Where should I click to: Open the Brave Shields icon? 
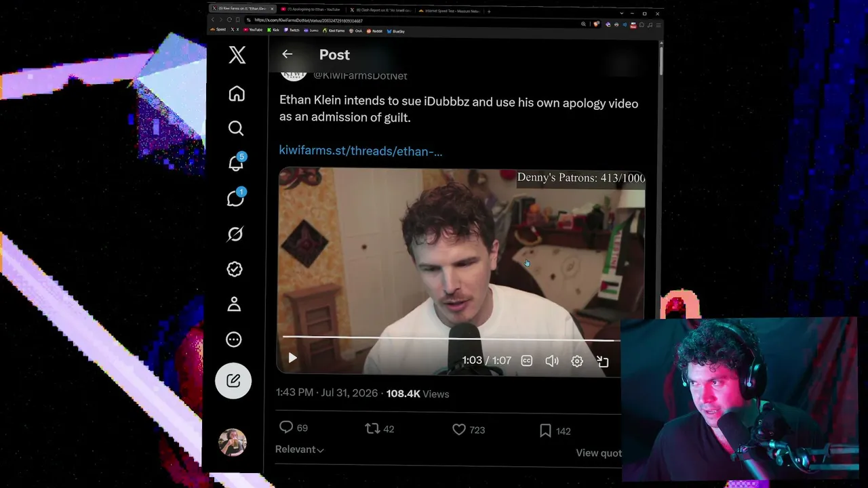[596, 24]
